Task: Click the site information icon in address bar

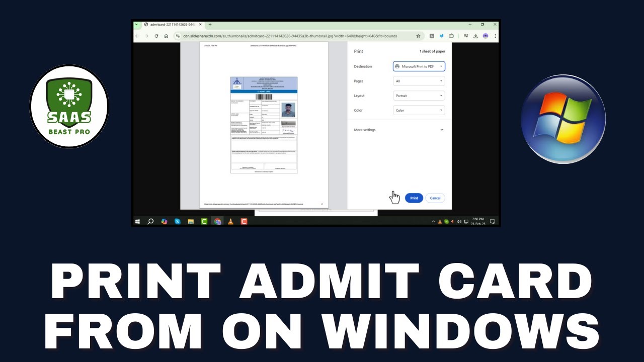Action: point(178,36)
